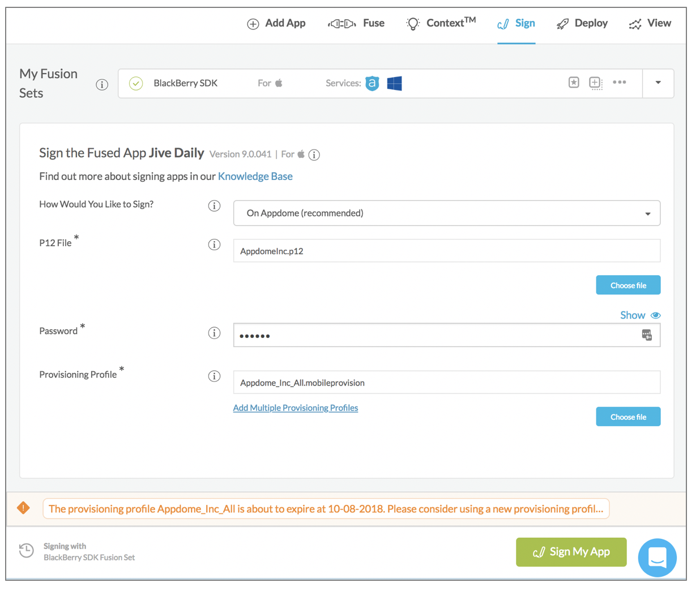Screen dimensions: 700x591
Task: Click the Appdome_Inc_All.mobileprovision field
Action: coord(447,383)
